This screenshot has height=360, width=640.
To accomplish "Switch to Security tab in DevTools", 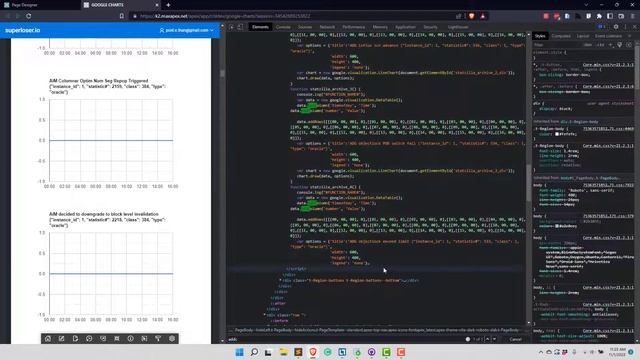I will point(431,27).
